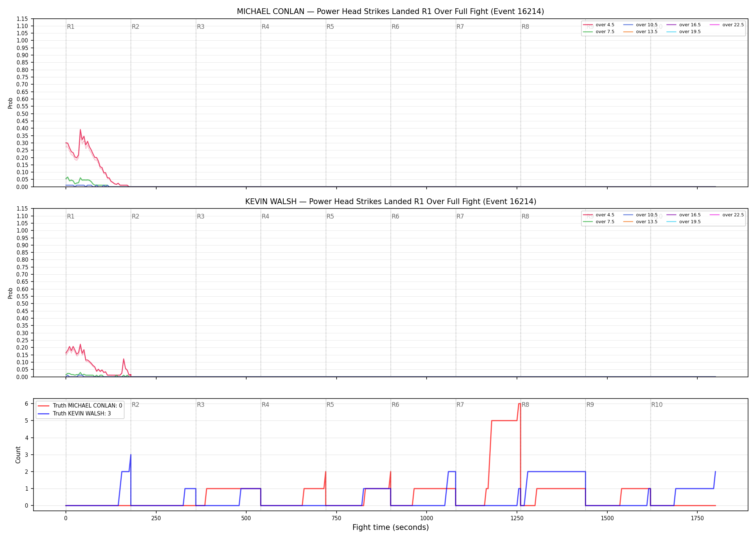
Task: Click the R10 round label in Count chart
Action: tap(657, 405)
